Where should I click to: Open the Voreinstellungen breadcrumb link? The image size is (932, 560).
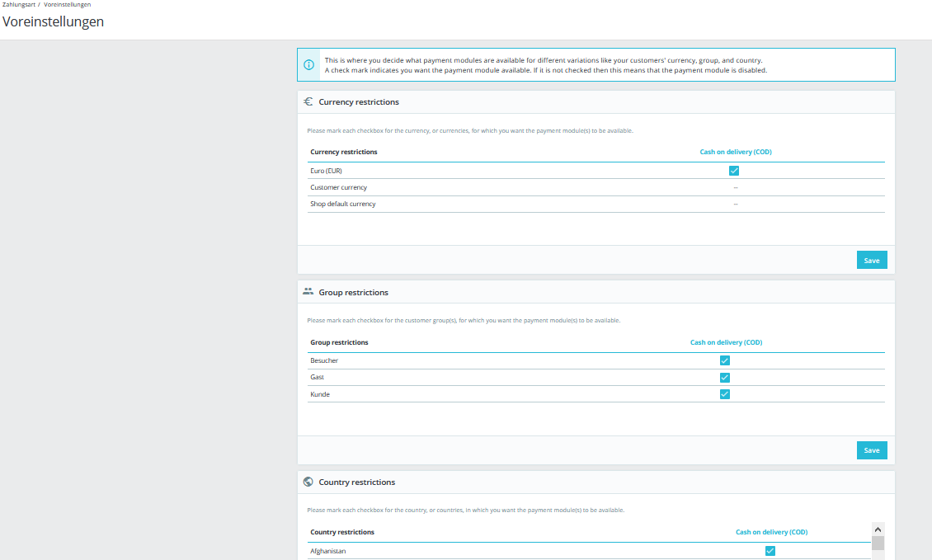[67, 4]
